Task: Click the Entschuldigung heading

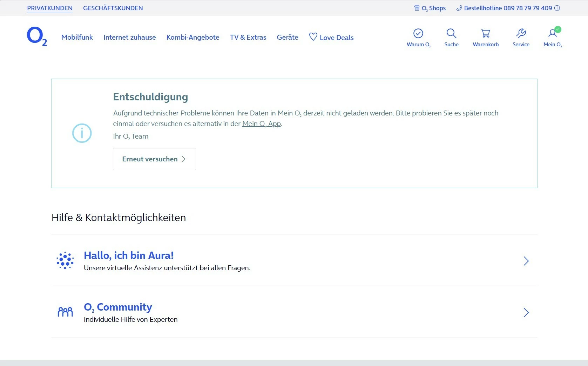Action: coord(150,97)
